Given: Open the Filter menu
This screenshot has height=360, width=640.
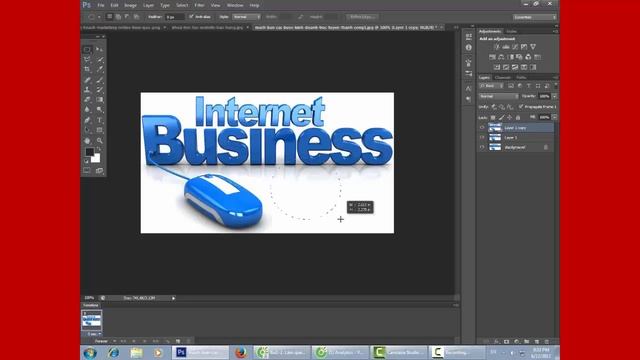Looking at the screenshot, I should point(199,5).
